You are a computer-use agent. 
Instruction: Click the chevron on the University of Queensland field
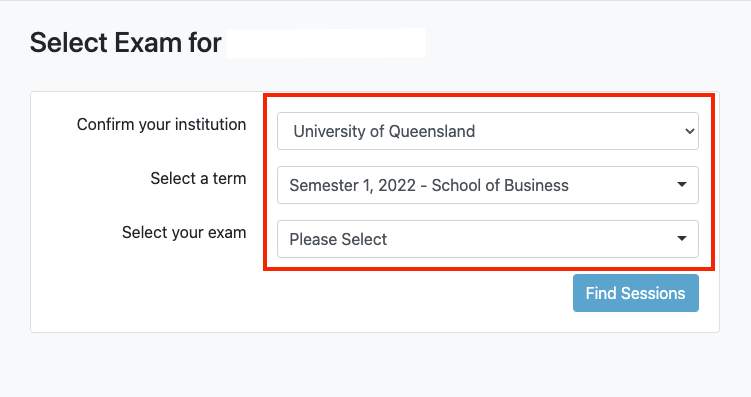point(690,131)
